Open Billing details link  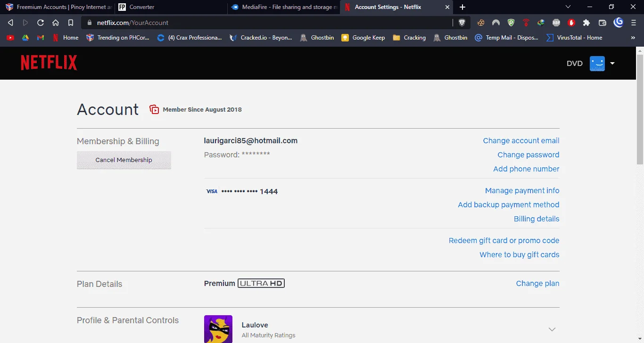537,219
